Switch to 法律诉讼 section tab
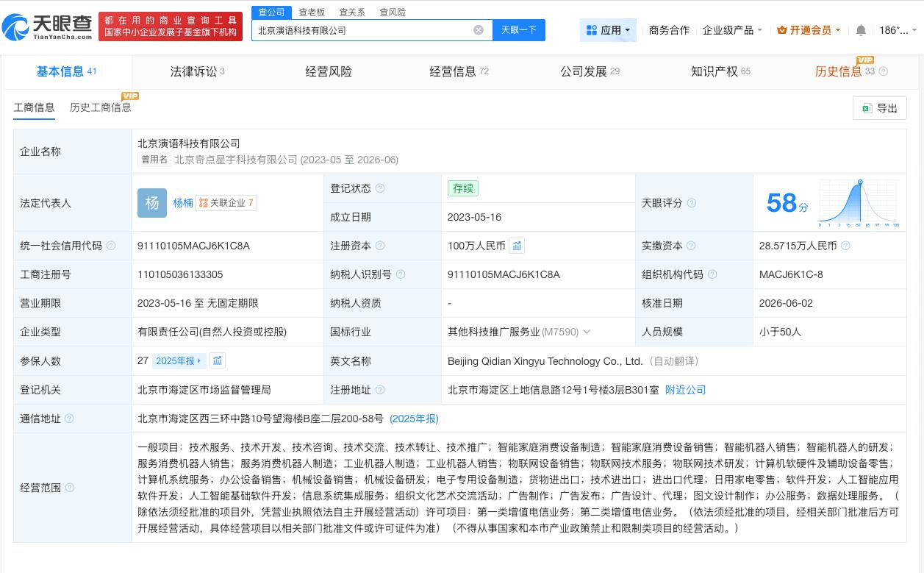The width and height of the screenshot is (924, 573). [197, 71]
